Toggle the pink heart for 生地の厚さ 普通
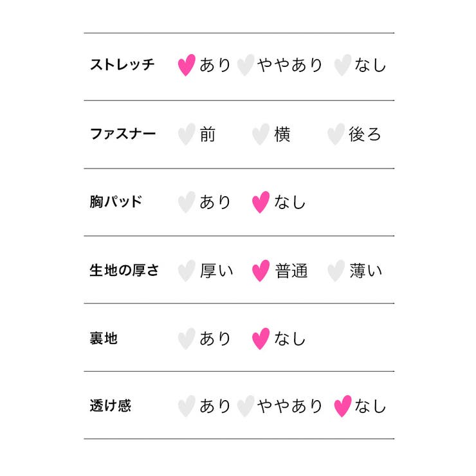 (261, 270)
